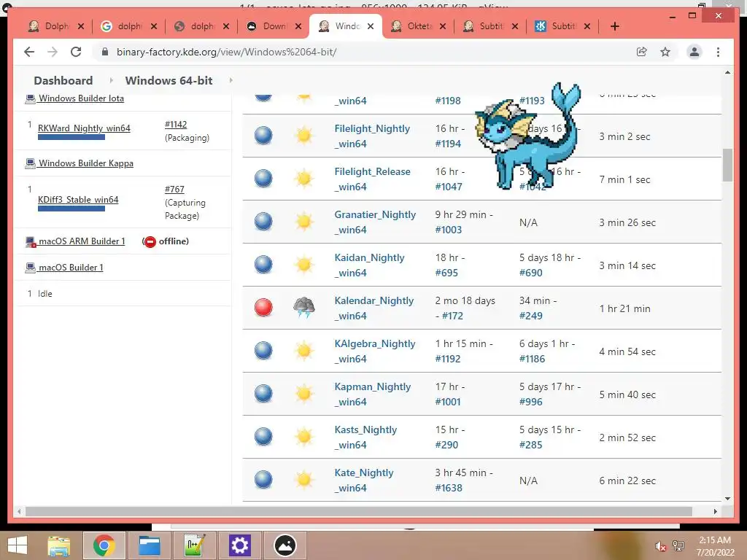Open last failure build #249
This screenshot has height=560, width=747.
click(x=531, y=316)
